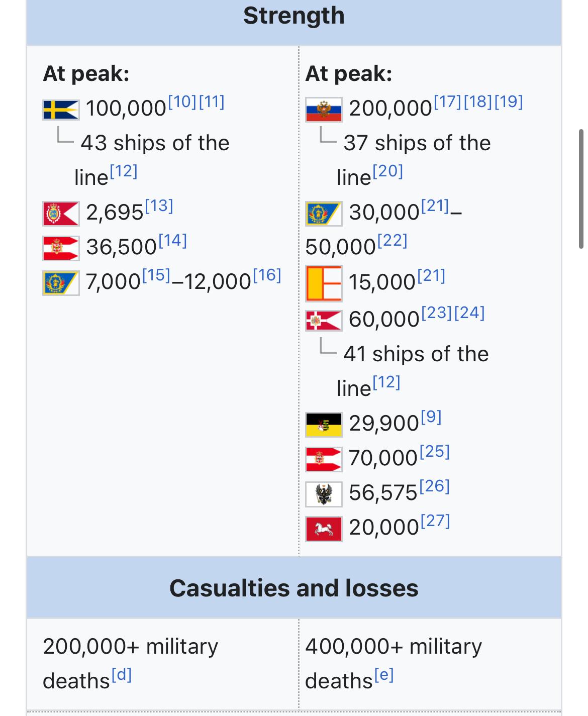This screenshot has height=716, width=588.
Task: Click the red swallowtail flag beside 2,695
Action: [x=61, y=214]
